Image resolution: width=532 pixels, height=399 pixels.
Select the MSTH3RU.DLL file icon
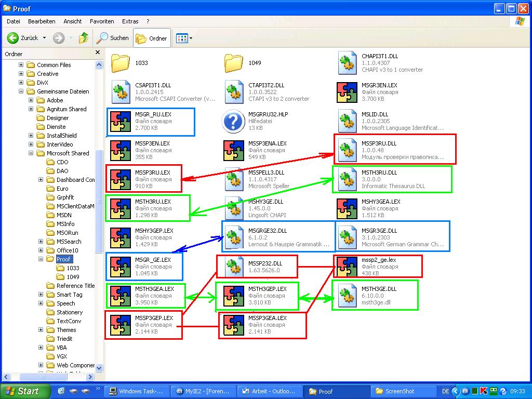click(347, 179)
